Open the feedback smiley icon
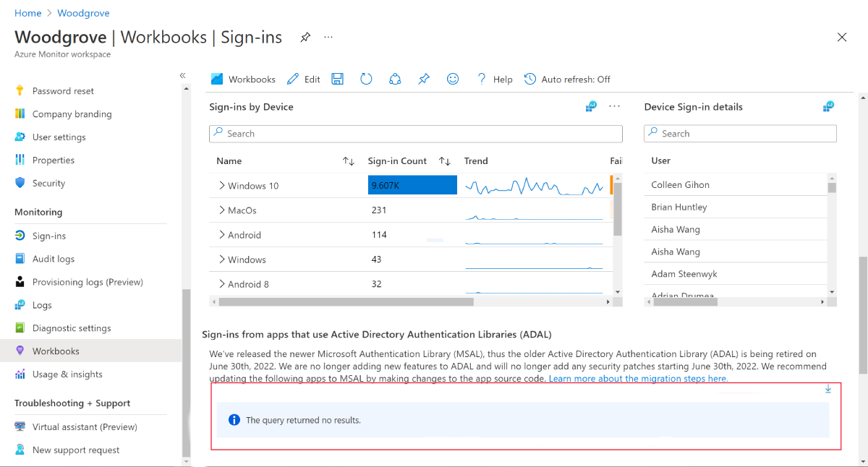The height and width of the screenshot is (467, 868). click(x=453, y=79)
